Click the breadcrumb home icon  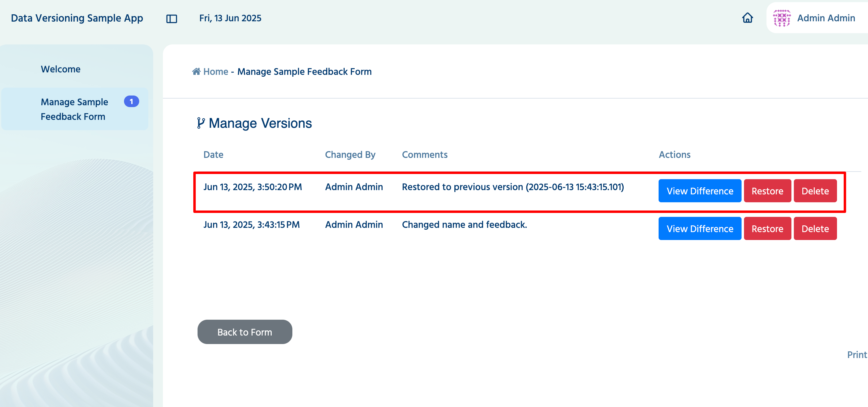point(196,71)
